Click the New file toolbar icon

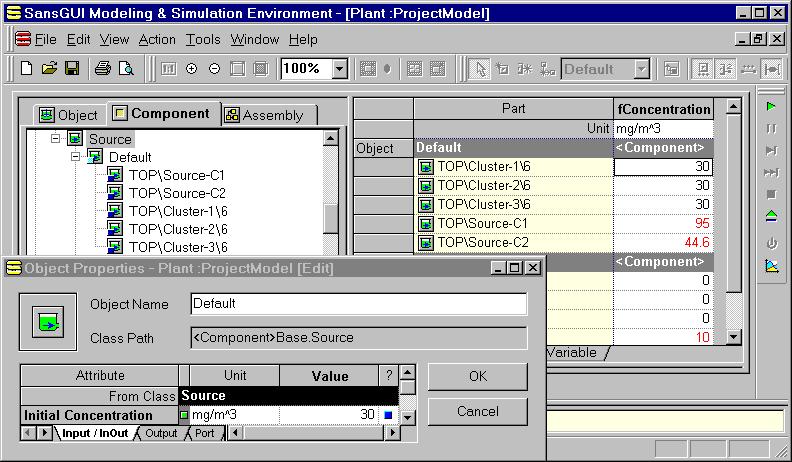click(27, 69)
